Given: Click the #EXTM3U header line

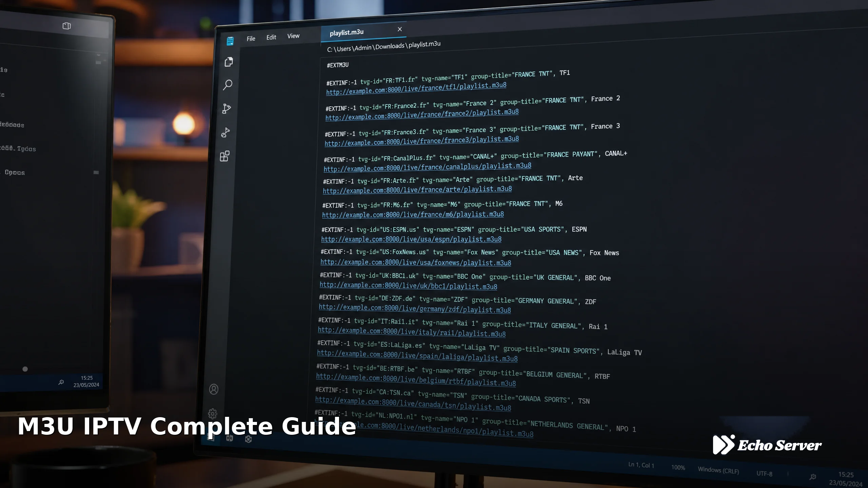Looking at the screenshot, I should tap(338, 65).
